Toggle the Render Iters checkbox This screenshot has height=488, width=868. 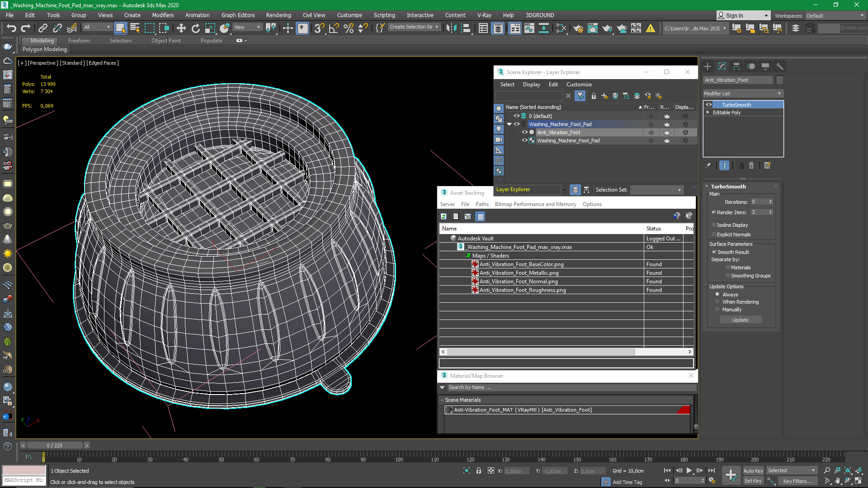(714, 212)
